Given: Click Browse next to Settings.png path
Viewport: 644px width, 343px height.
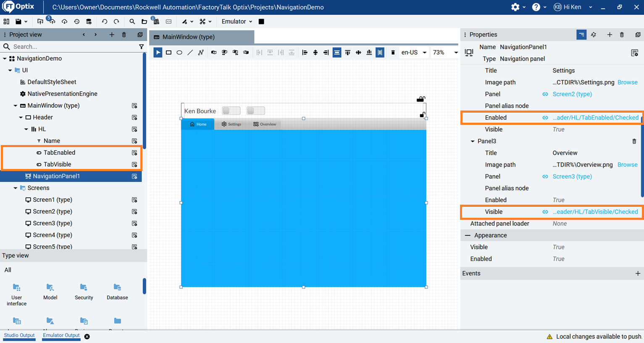Looking at the screenshot, I should [x=627, y=82].
